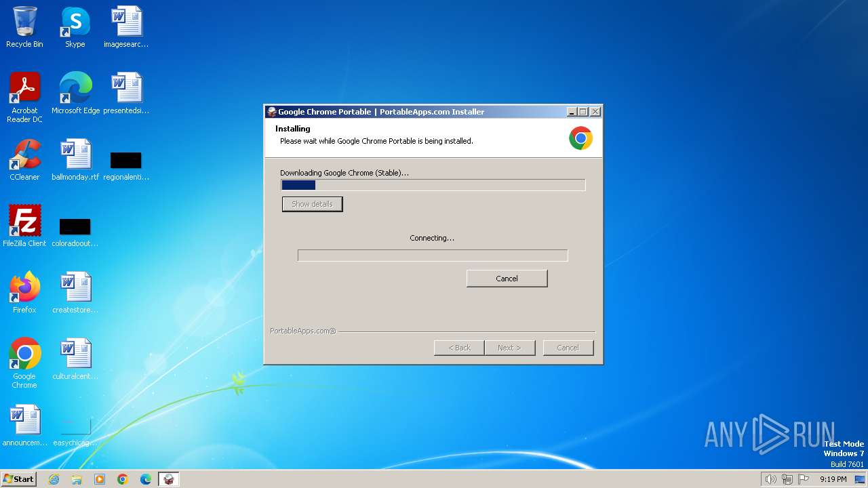Select the announcem... Word document
Screen dimensions: 868x488
24,425
